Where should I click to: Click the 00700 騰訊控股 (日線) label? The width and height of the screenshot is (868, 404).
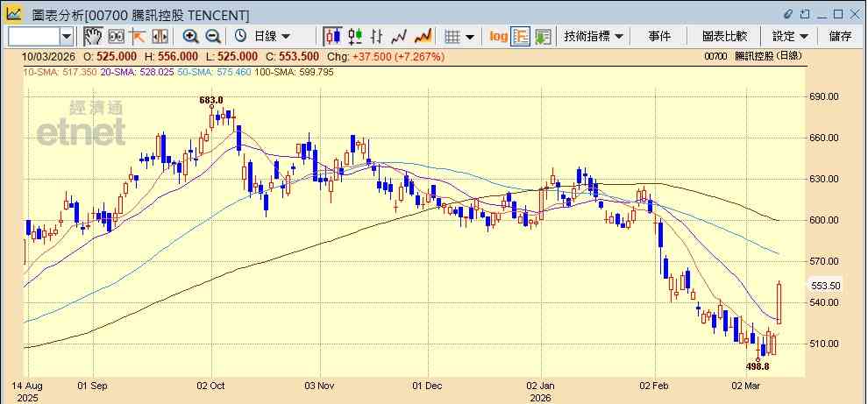point(753,56)
